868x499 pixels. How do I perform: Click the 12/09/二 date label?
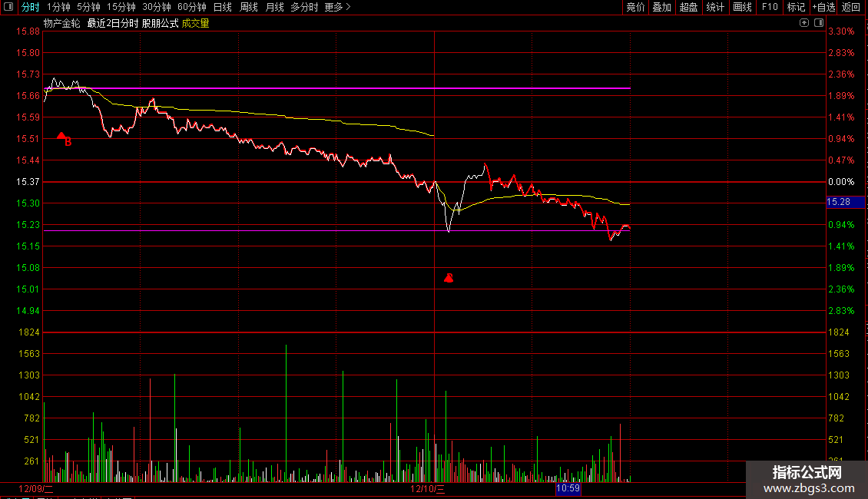(36, 489)
